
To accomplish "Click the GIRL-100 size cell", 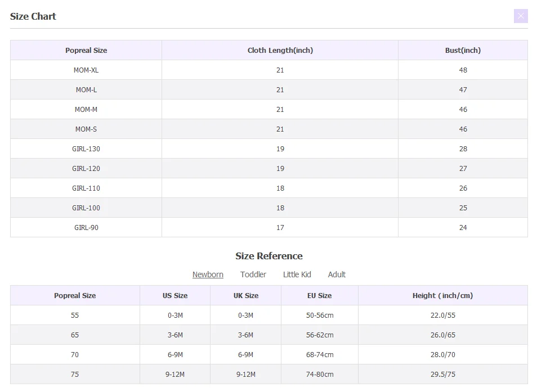I will 86,208.
